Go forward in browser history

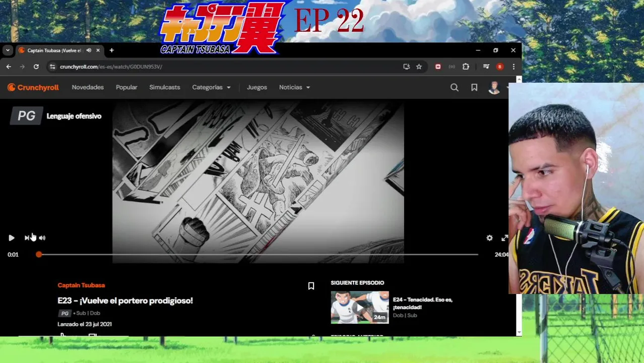tap(22, 67)
